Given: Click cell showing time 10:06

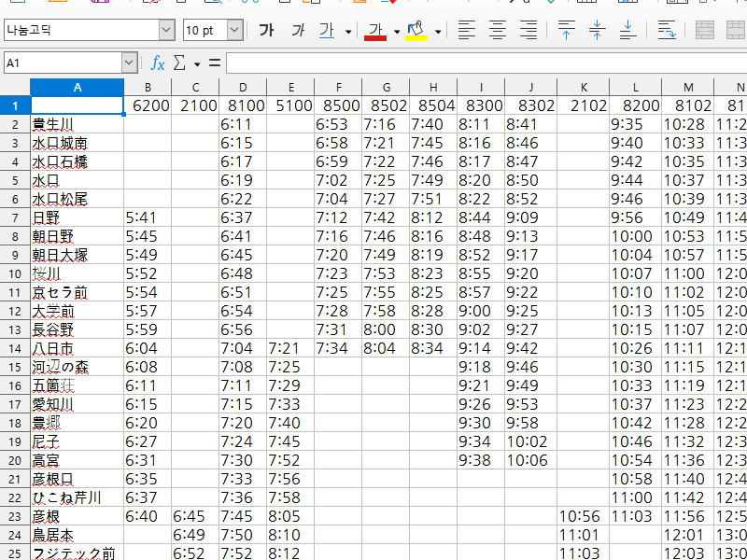Looking at the screenshot, I should click(x=530, y=460).
